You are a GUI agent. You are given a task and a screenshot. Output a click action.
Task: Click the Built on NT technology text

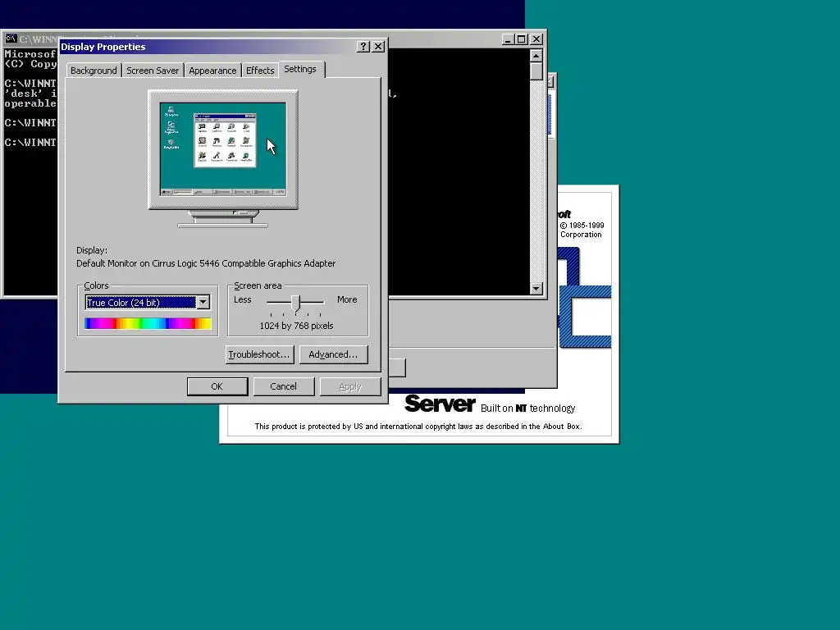click(527, 409)
